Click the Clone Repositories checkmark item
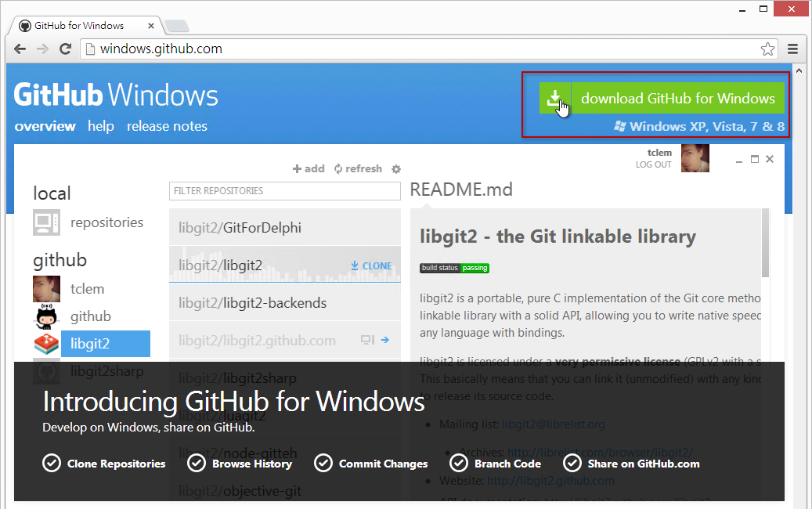Screen dimensions: 812x509 click(104, 464)
